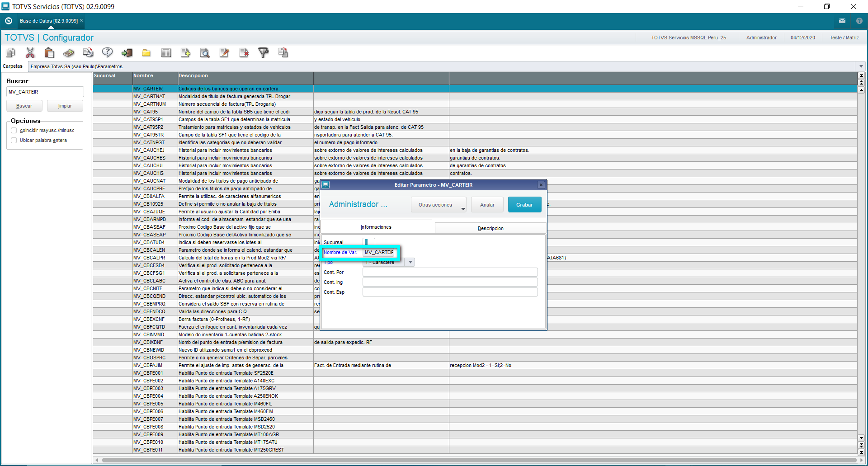Click the mail envelope icon in header
This screenshot has height=466, width=868.
tap(842, 21)
